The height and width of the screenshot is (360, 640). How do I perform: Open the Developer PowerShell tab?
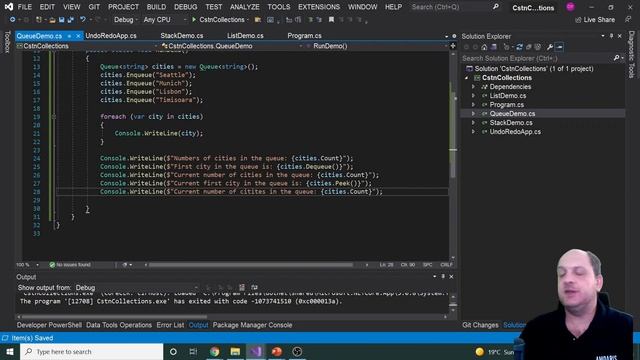tap(49, 325)
